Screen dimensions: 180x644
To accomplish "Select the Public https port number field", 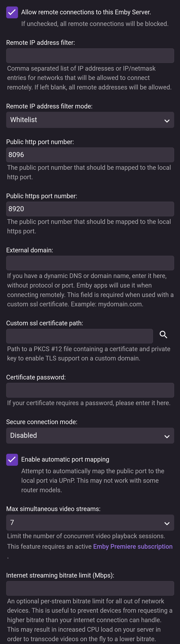I will (x=90, y=209).
